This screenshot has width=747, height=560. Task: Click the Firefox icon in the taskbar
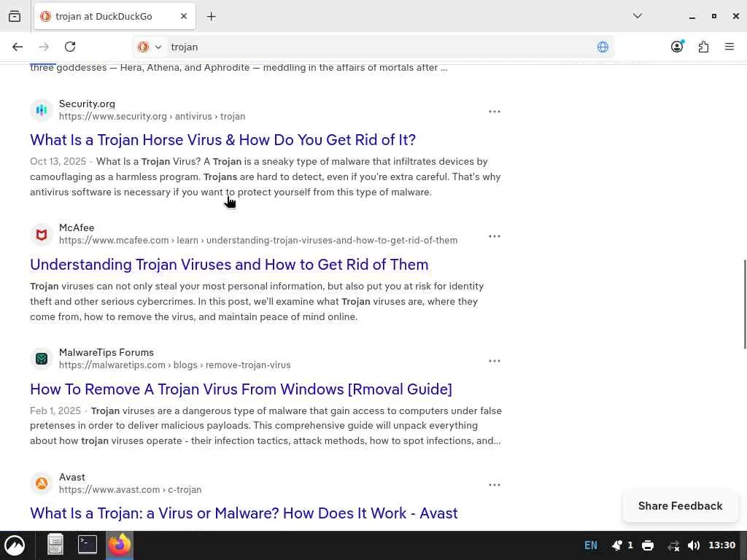(119, 544)
